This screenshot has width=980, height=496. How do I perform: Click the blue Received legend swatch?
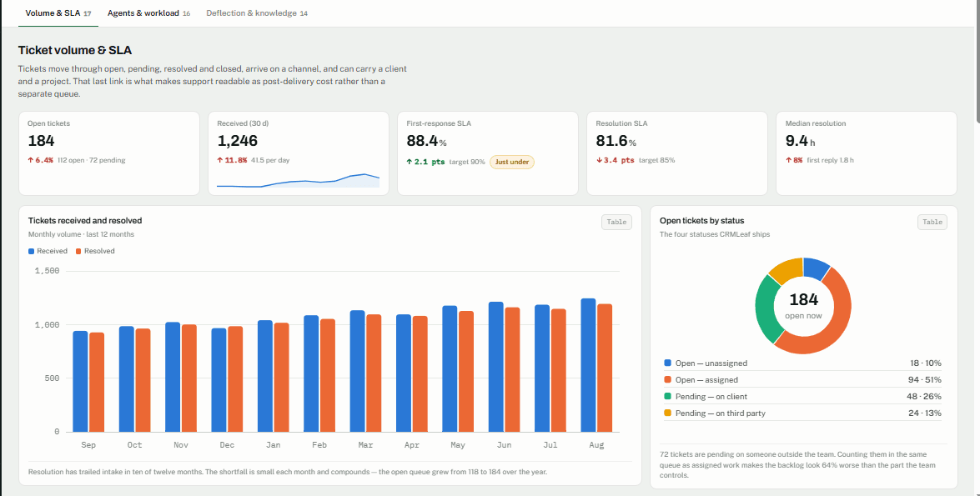31,251
